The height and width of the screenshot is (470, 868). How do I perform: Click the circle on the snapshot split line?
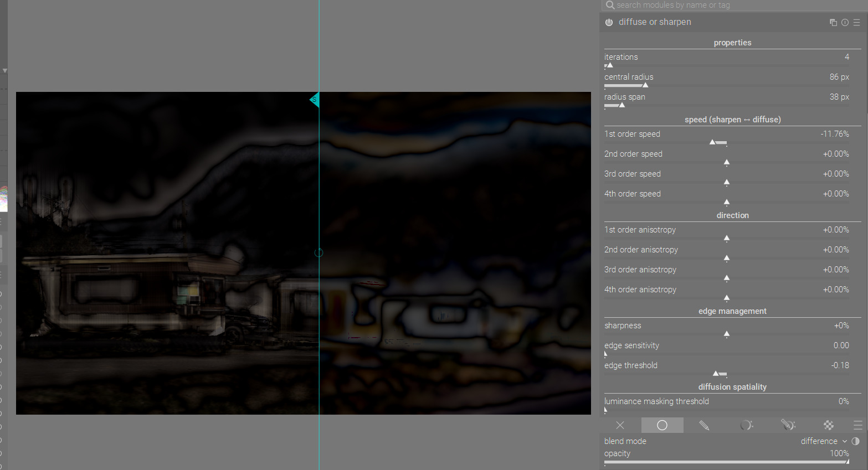(x=319, y=253)
